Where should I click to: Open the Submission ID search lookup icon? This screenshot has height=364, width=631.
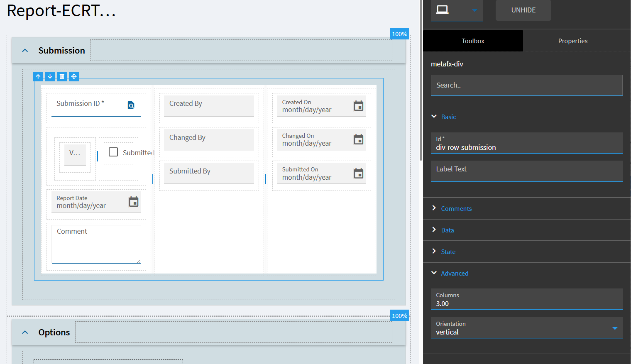pos(131,105)
